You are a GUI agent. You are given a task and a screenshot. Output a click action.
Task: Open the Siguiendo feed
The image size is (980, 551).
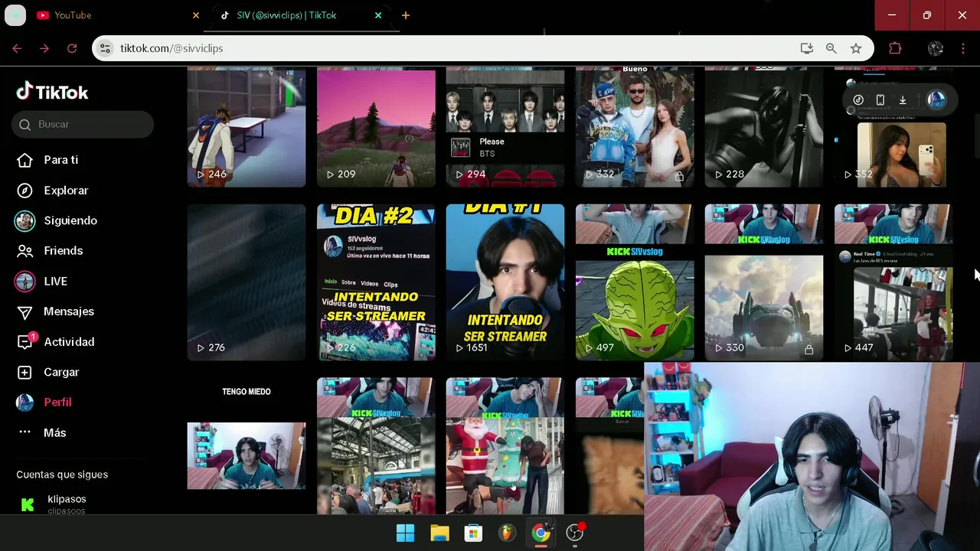70,220
